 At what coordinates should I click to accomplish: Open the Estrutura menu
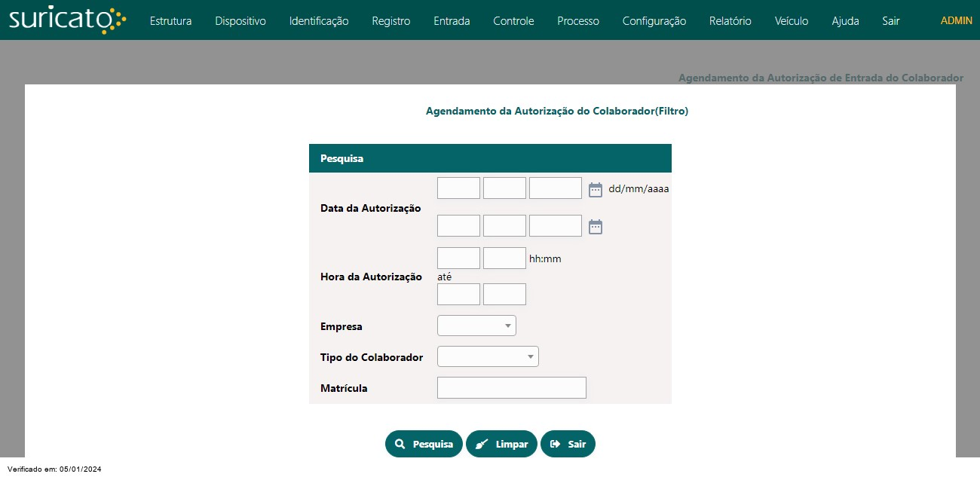coord(170,21)
